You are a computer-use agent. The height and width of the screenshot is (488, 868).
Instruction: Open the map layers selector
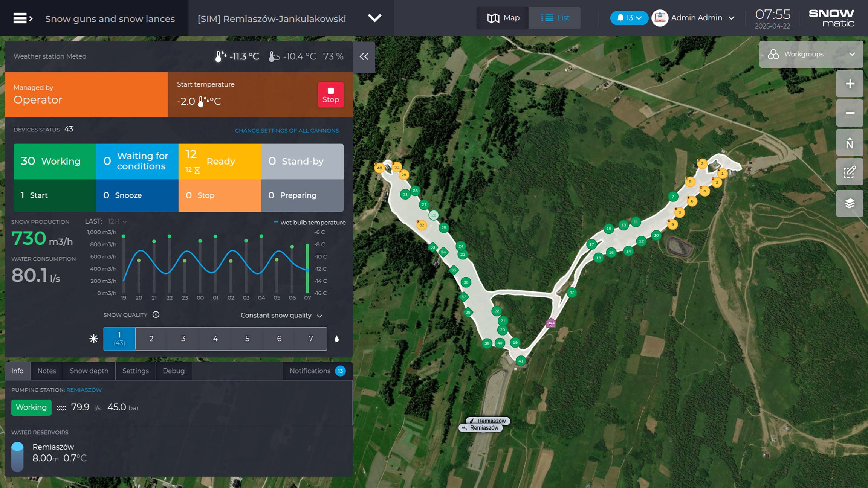pos(850,203)
